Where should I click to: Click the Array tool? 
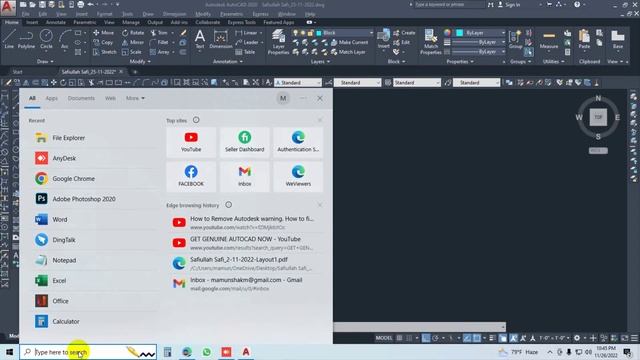pyautogui.click(x=160, y=52)
